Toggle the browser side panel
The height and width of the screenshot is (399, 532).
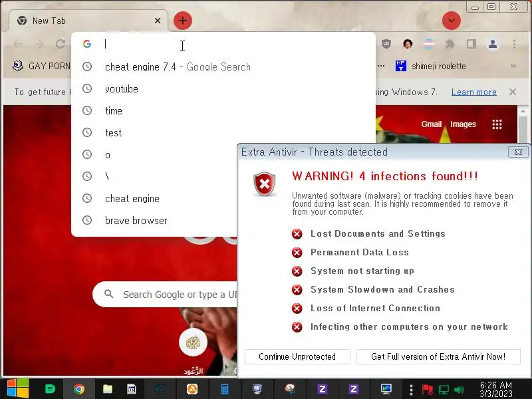click(471, 44)
